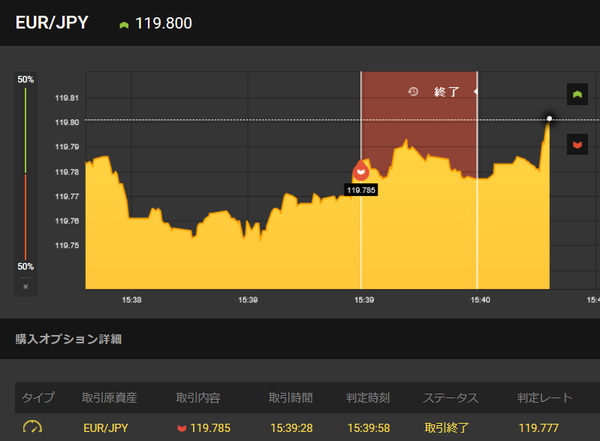600x441 pixels.
Task: Close the 50% sentiment bar with X
Action: (26, 286)
